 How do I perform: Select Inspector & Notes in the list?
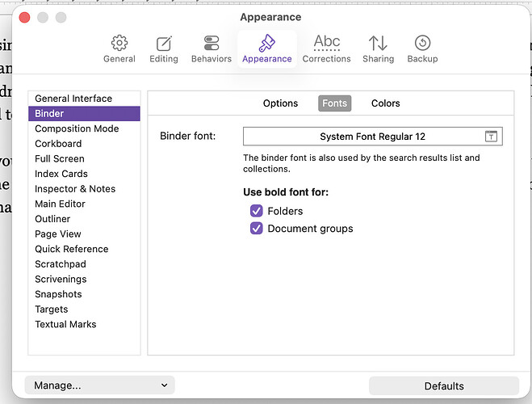coord(84,189)
